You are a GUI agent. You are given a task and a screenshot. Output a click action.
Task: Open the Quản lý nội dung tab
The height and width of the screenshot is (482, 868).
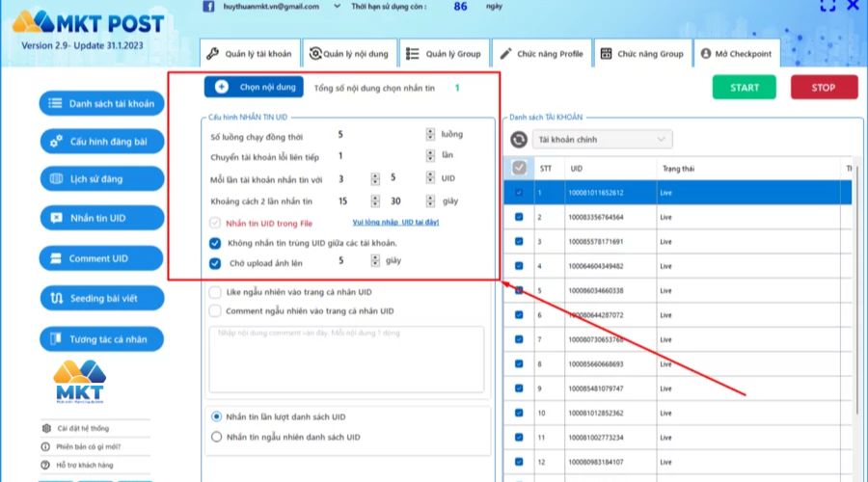pos(349,54)
